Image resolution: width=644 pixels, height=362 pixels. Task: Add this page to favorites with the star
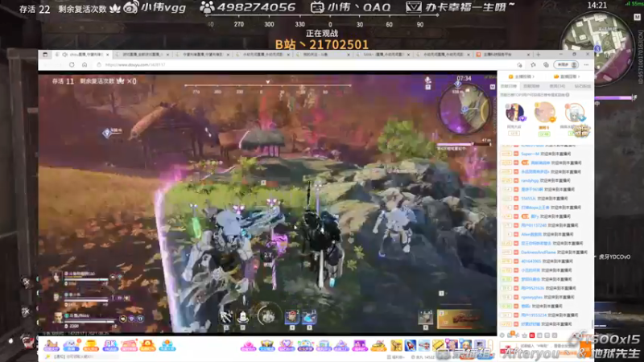[520, 65]
